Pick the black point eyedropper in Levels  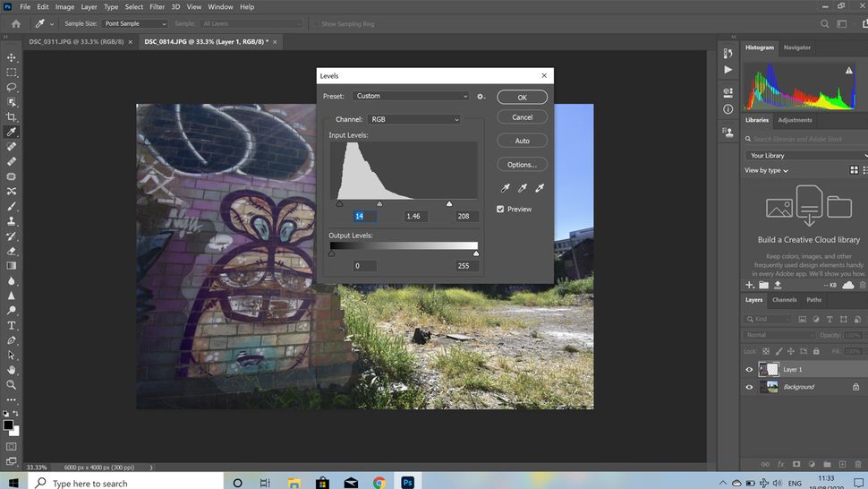tap(506, 188)
